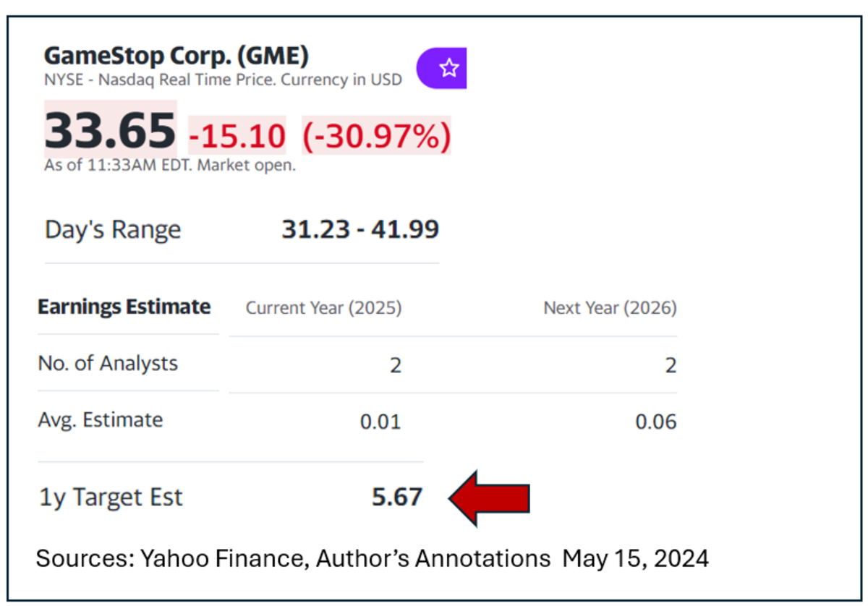Select the 1y Target Est label
This screenshot has width=868, height=606.
coord(111,498)
